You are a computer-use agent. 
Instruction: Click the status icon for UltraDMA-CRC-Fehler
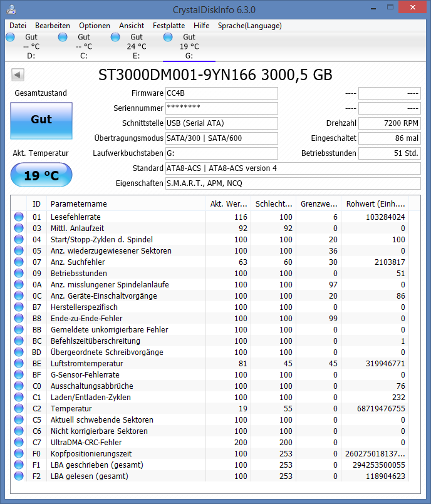(x=19, y=442)
